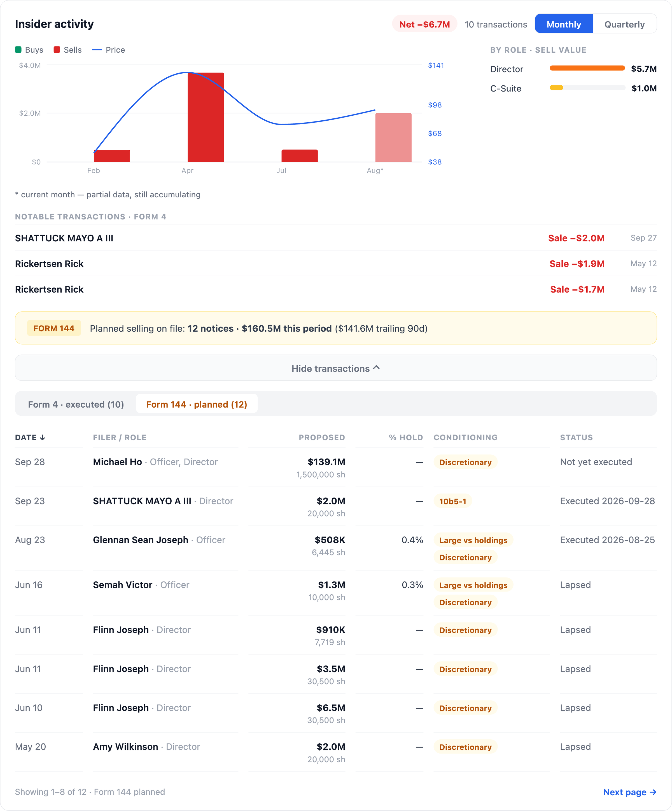672x811 pixels.
Task: Click Large vs holdings tag in Glennan row
Action: [473, 540]
